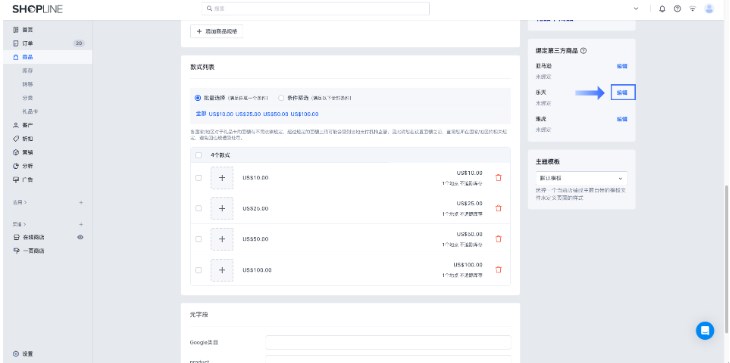The width and height of the screenshot is (730, 363).
Task: Open the Marketing (营销) sidebar icon
Action: tap(16, 152)
